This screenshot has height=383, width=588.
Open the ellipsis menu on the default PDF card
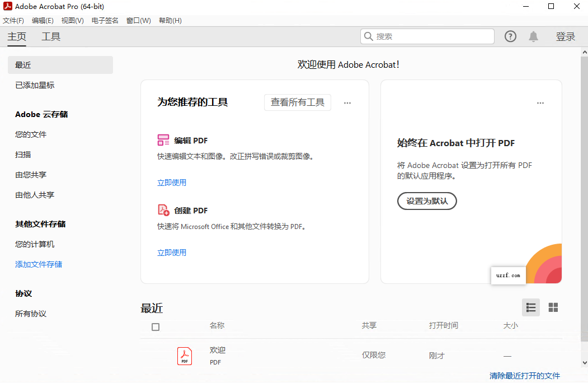coord(540,102)
